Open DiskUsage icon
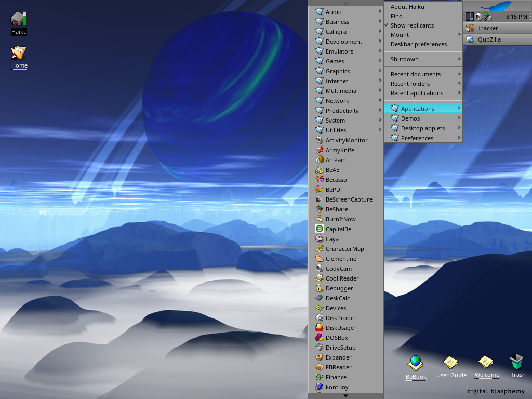 (320, 327)
